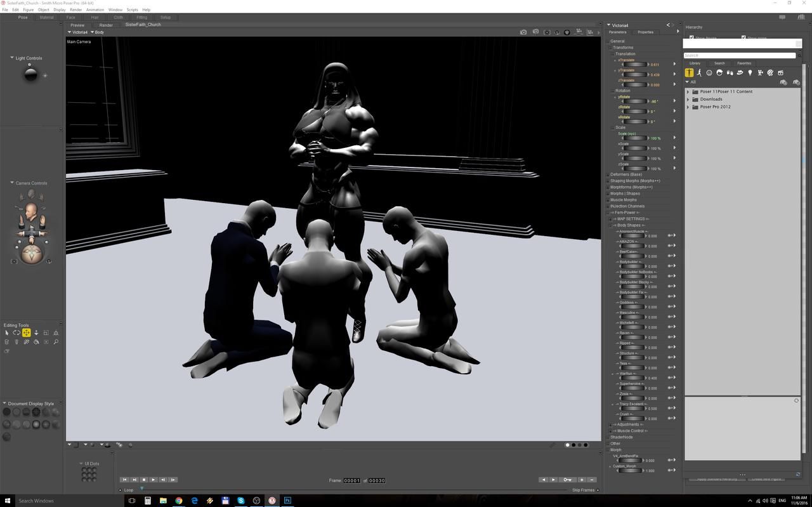Collapse the Document Display Style panel

5,404
